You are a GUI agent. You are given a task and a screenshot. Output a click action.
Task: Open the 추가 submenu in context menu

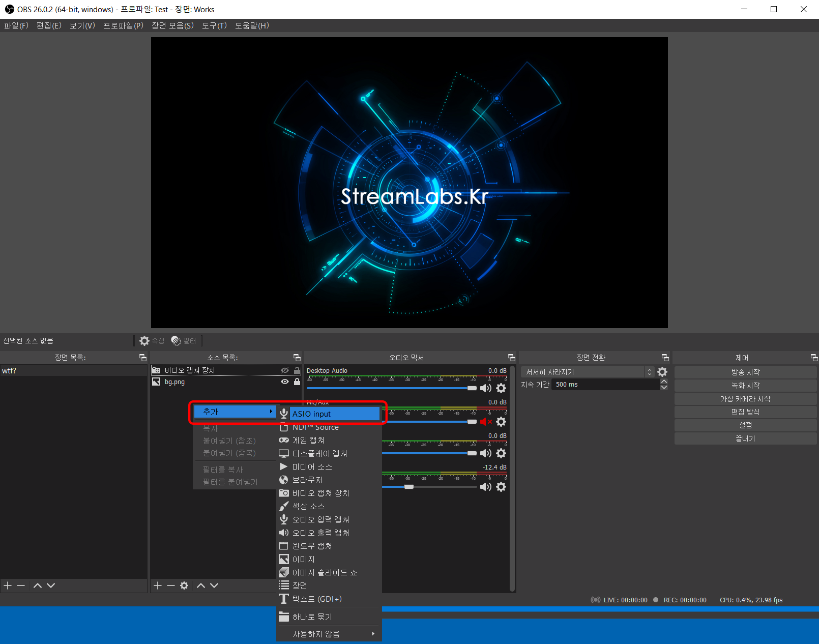coord(235,412)
